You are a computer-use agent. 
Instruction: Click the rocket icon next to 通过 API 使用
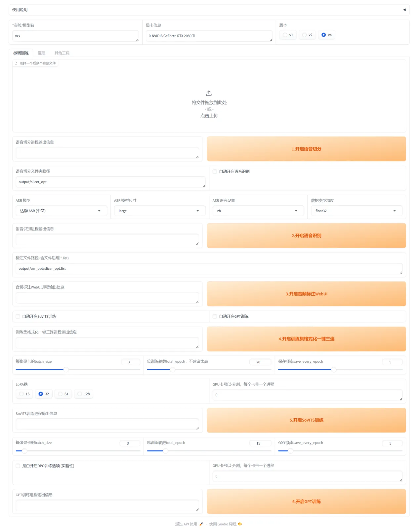click(201, 524)
